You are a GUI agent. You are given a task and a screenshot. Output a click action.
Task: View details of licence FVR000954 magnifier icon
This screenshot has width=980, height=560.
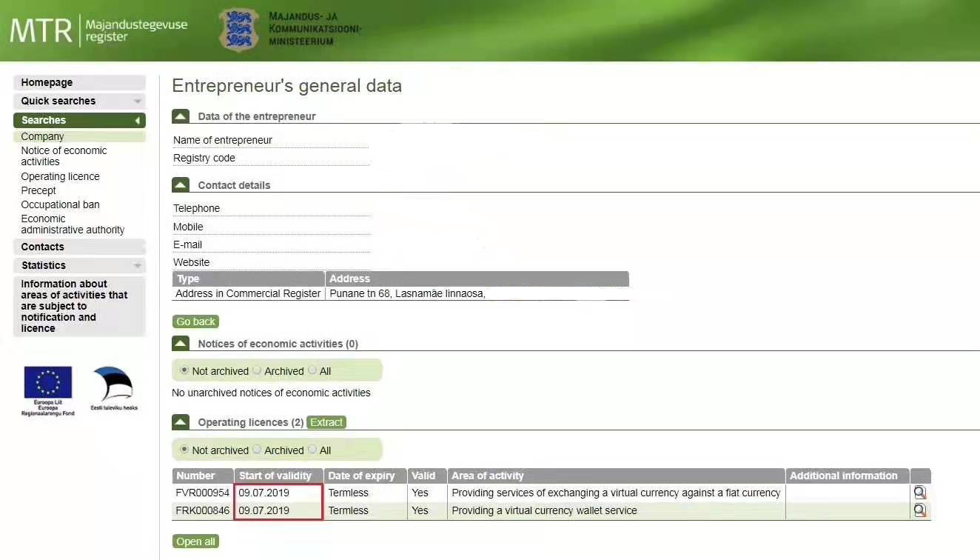pos(920,493)
